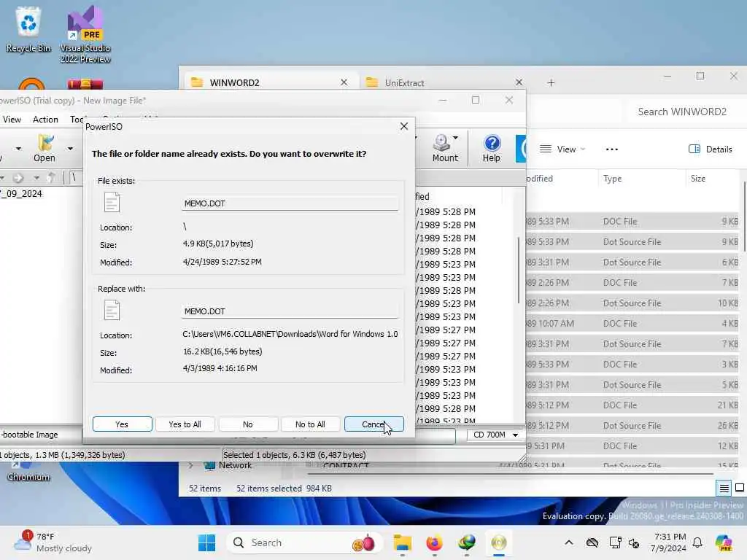Viewport: 747px width, 560px height.
Task: Select the 26 KB Dot Source File row
Action: click(x=632, y=426)
